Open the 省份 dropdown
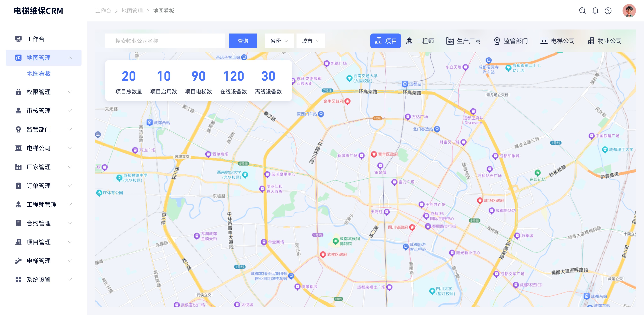 click(x=279, y=41)
